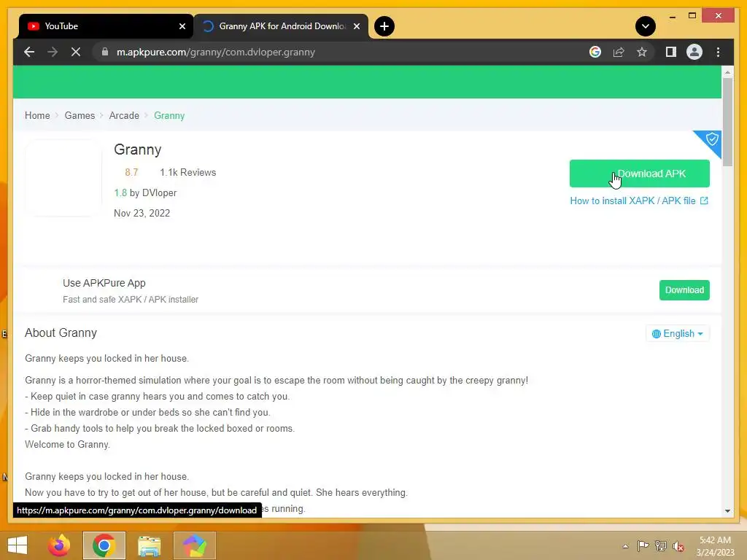
Task: Select the Granny APK for Android tab
Action: [281, 26]
